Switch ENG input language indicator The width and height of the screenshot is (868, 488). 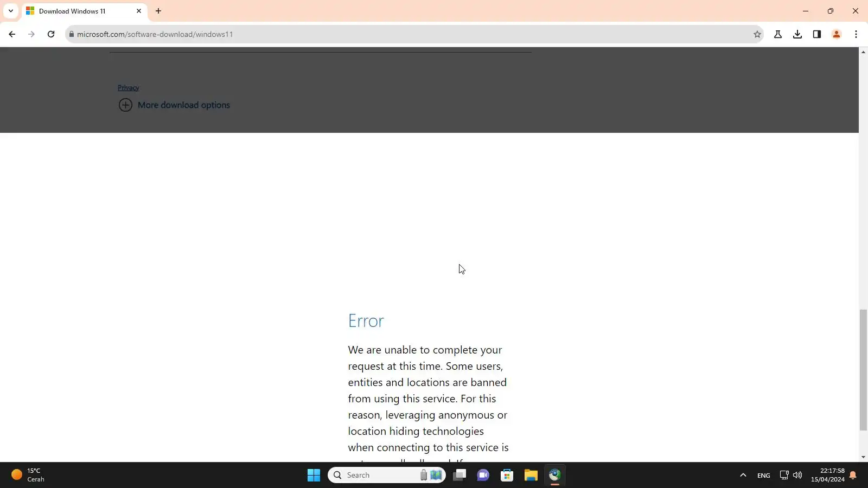click(764, 476)
